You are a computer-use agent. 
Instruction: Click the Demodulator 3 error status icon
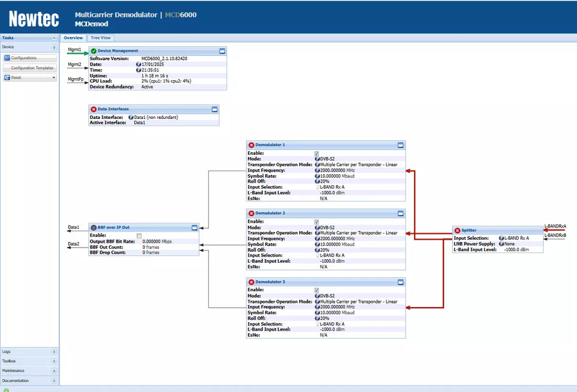[251, 282]
